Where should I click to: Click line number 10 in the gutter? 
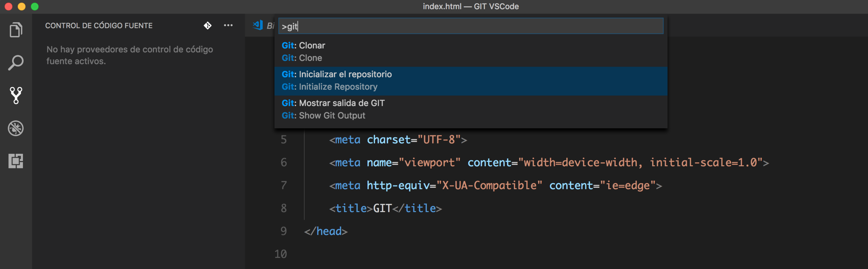pos(281,254)
